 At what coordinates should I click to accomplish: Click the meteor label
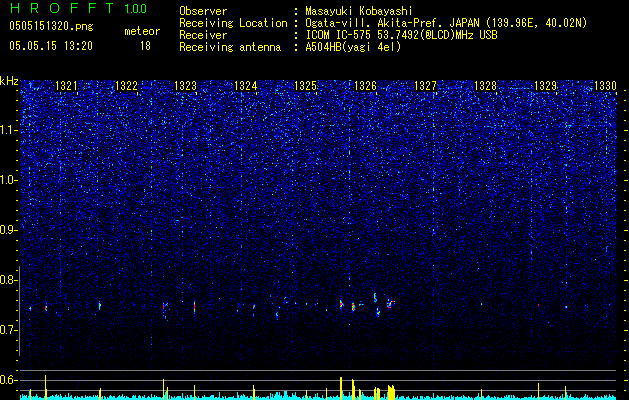(142, 31)
